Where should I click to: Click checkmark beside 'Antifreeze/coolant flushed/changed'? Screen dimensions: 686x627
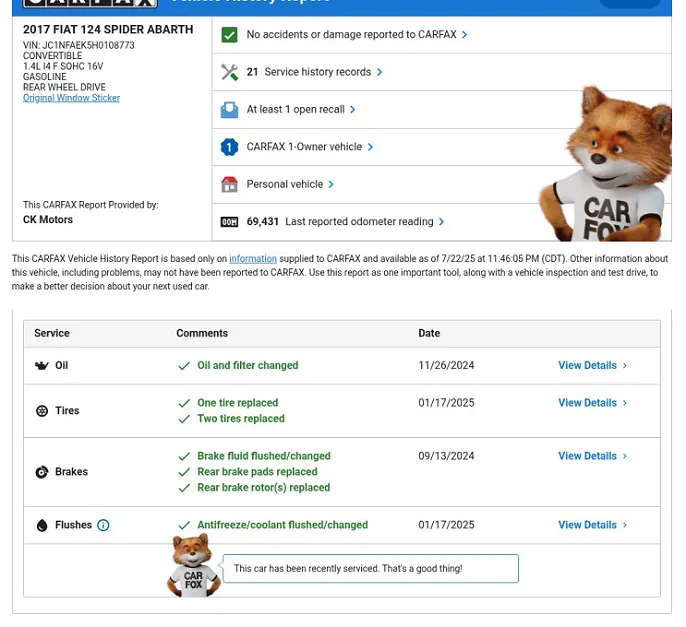[x=184, y=525]
